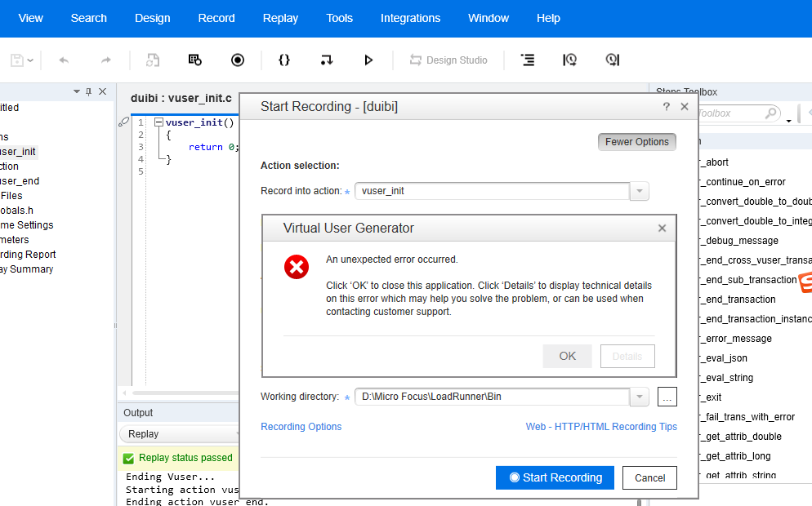
Task: Open the View menu
Action: click(x=30, y=18)
